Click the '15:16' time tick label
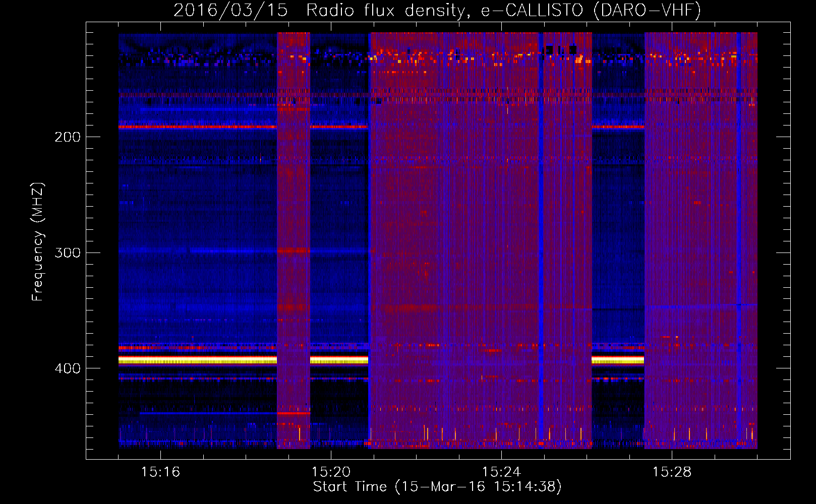Viewport: 816px width, 504px height. [160, 472]
